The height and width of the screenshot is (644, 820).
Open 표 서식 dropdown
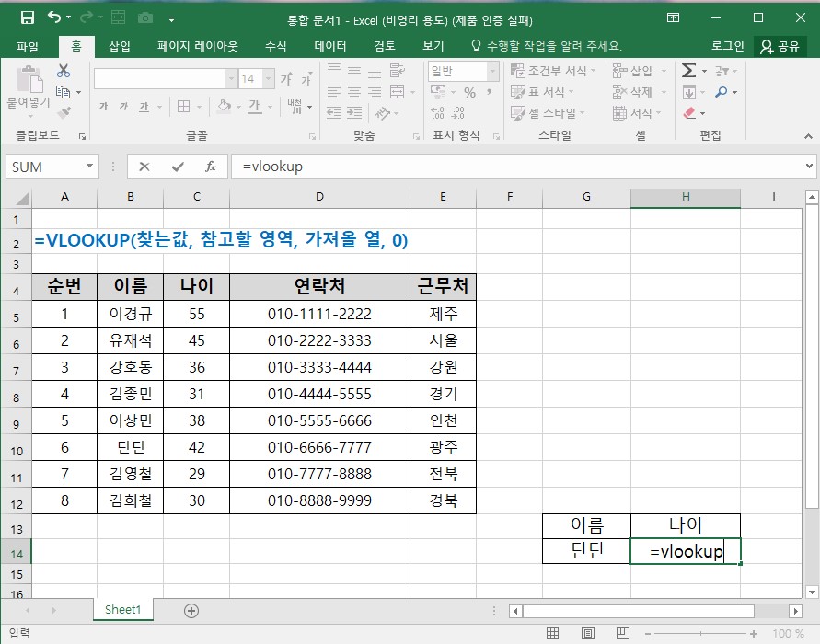[x=542, y=92]
